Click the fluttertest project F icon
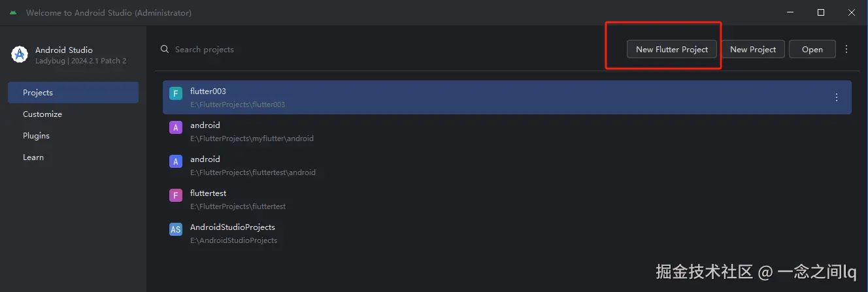 (x=175, y=195)
